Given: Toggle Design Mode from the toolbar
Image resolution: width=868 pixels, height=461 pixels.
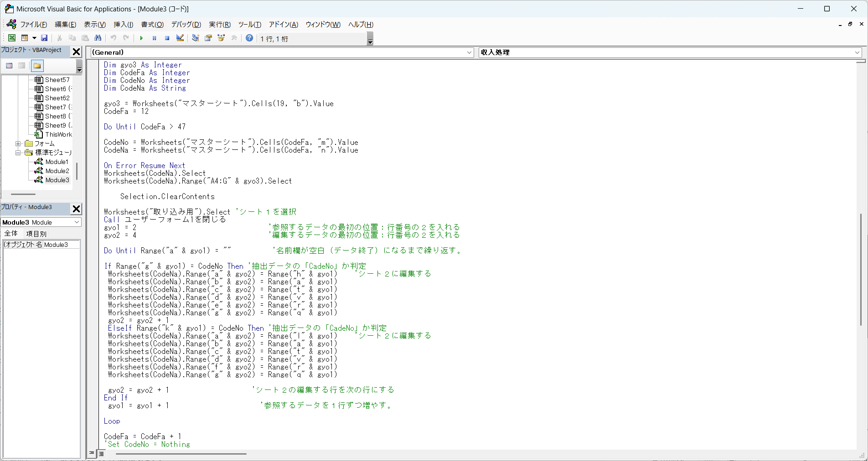Looking at the screenshot, I should pyautogui.click(x=180, y=38).
